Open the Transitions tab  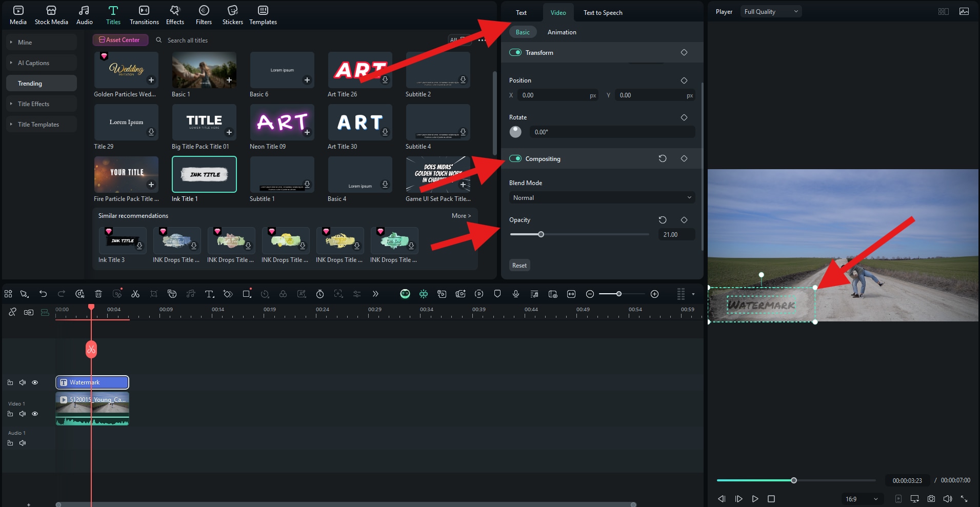[x=144, y=15]
